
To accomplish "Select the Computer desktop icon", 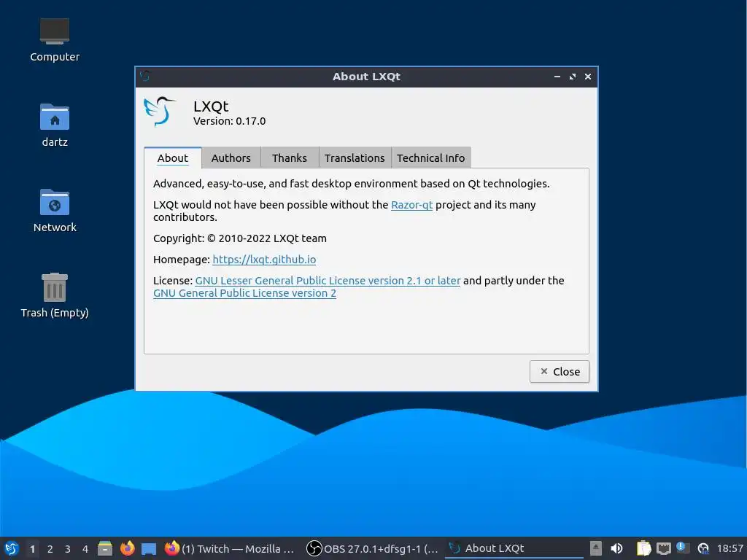I will pos(55,40).
